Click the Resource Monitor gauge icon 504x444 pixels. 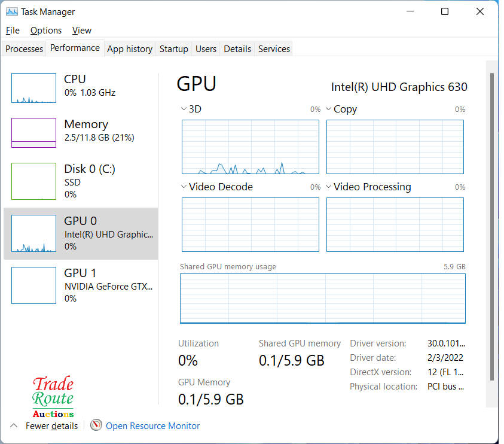coord(96,425)
